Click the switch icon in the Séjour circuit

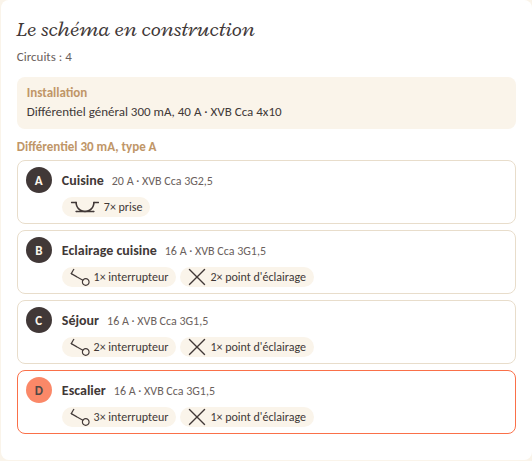coord(80,347)
